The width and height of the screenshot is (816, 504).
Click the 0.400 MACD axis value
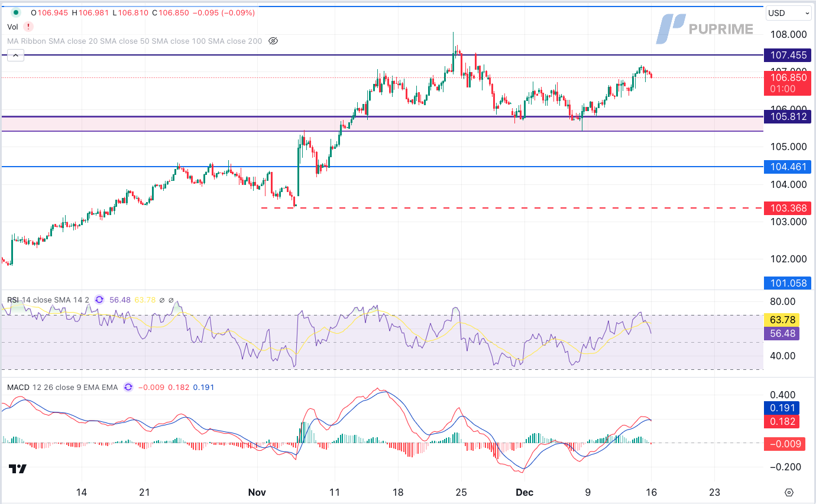coord(782,395)
